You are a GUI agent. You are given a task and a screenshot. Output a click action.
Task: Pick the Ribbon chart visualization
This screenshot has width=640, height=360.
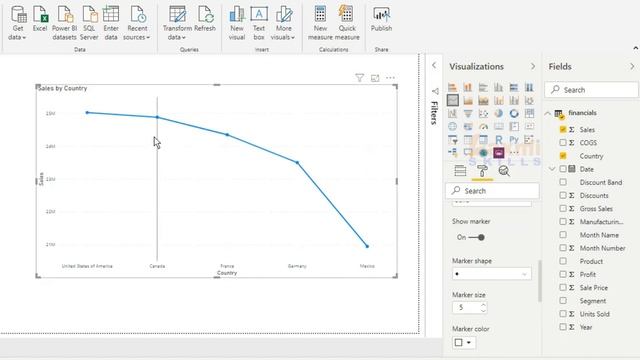click(529, 100)
